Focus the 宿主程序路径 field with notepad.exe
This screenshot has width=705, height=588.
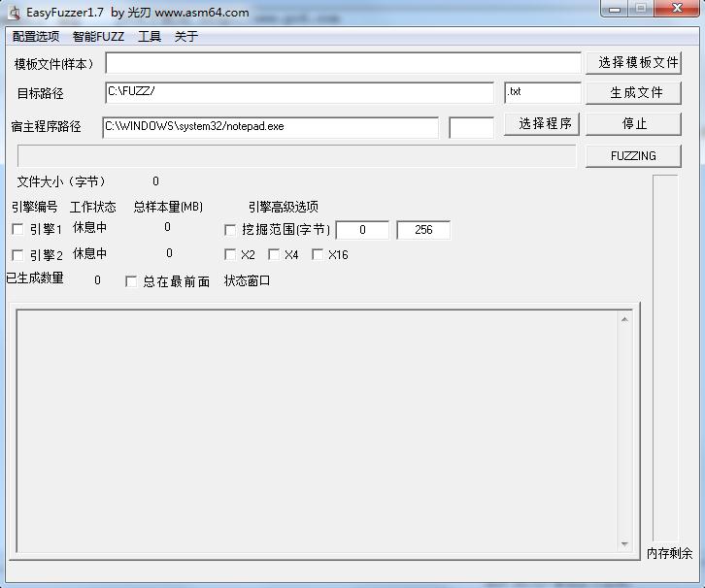[x=271, y=127]
